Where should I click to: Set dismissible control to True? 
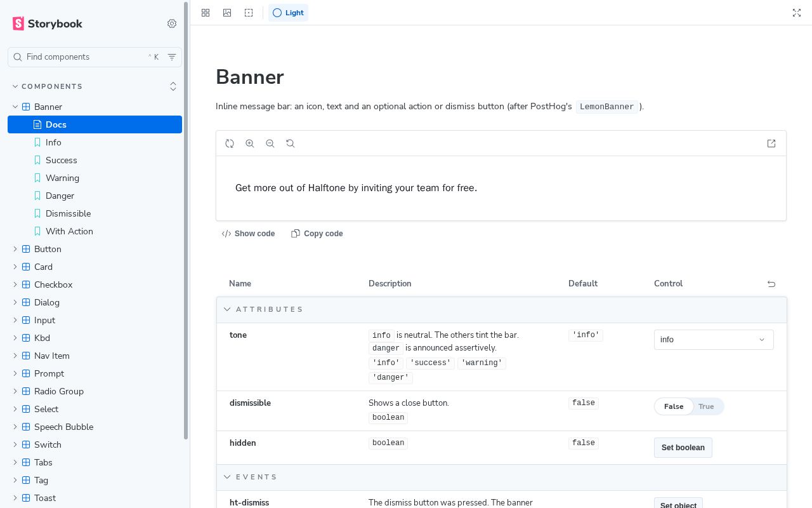point(706,406)
